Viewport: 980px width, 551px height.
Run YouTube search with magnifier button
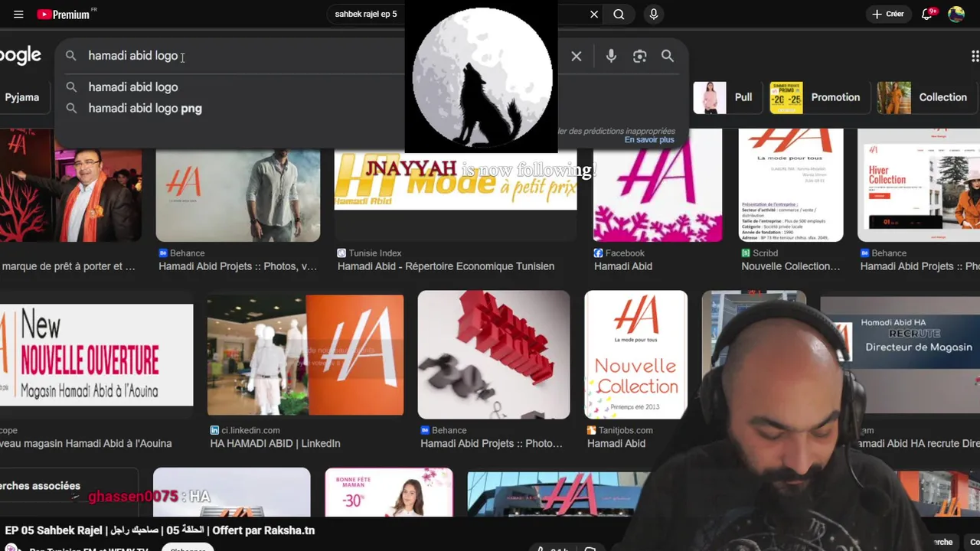(619, 14)
